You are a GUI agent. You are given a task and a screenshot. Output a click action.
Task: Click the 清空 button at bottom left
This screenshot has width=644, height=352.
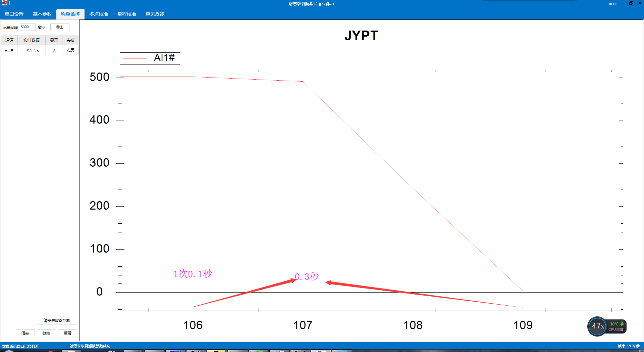click(25, 333)
